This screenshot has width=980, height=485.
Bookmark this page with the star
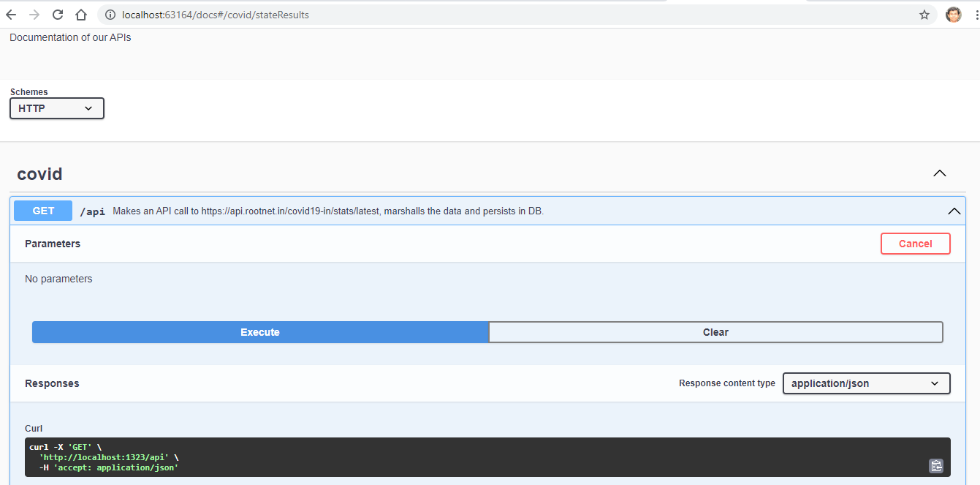point(924,14)
